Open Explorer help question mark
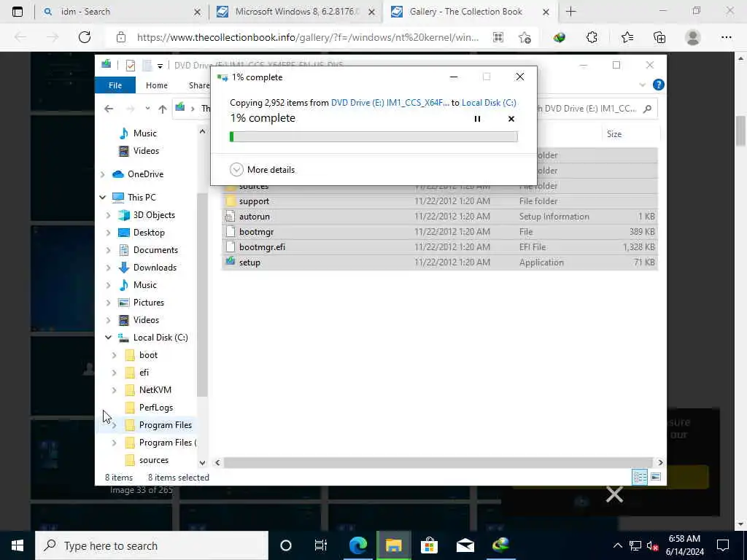This screenshot has height=560, width=747. coord(659,85)
